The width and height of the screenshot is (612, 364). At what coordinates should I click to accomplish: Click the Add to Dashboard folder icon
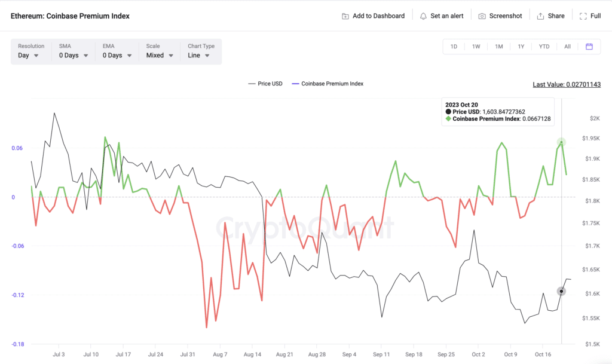345,16
